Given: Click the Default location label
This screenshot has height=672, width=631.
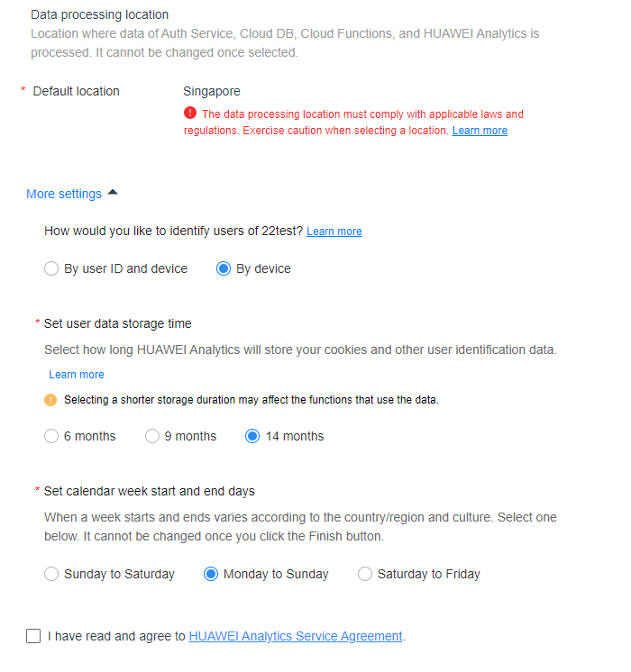Looking at the screenshot, I should pyautogui.click(x=76, y=91).
